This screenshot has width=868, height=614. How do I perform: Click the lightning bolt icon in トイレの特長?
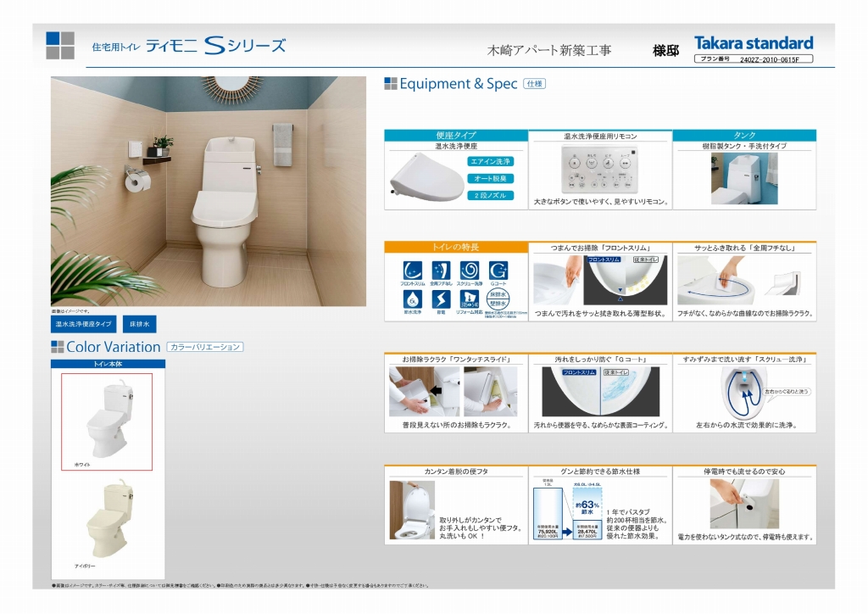pyautogui.click(x=441, y=299)
